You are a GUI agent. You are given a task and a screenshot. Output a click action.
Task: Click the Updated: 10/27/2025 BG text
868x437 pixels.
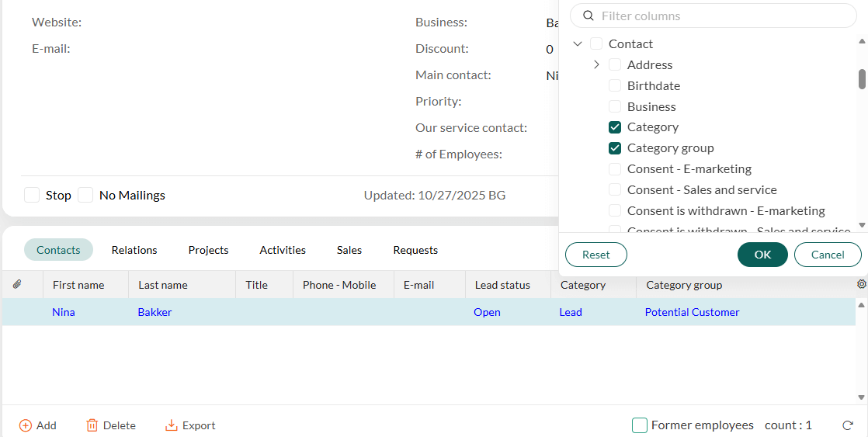pos(435,195)
